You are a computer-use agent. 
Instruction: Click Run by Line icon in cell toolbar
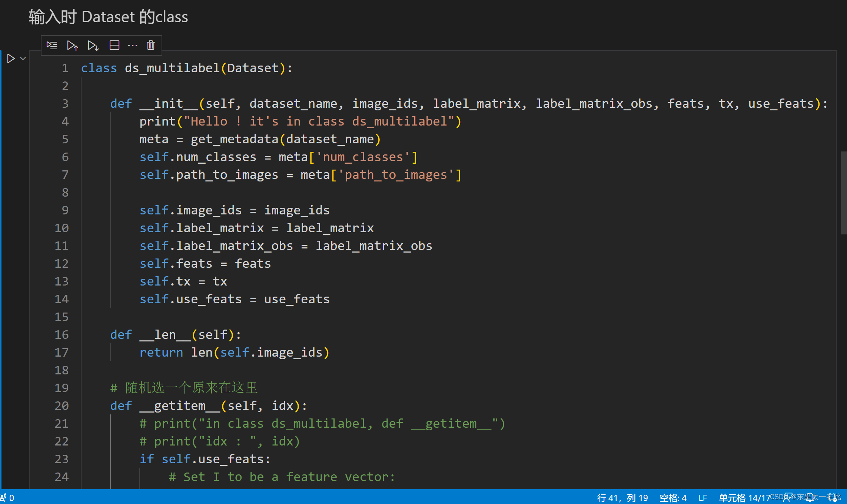(x=52, y=46)
